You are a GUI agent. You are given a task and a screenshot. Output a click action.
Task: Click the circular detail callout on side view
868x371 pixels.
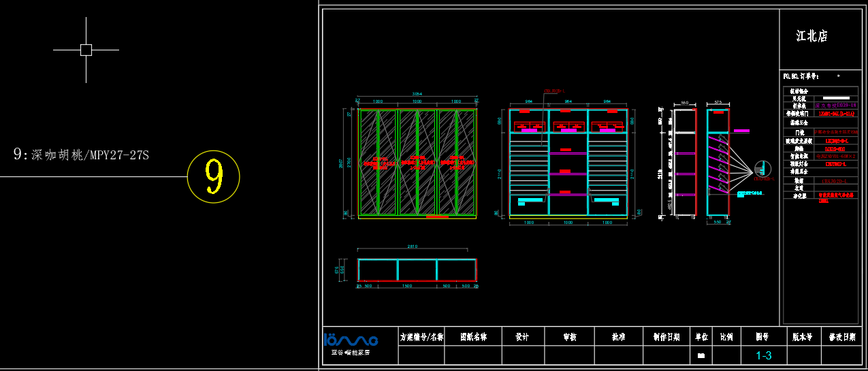pos(762,170)
